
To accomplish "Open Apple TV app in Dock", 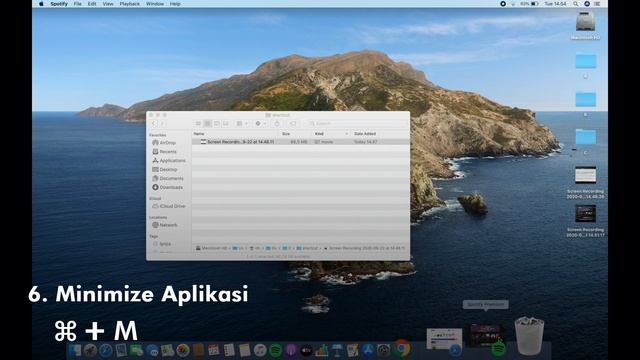I will pos(306,350).
